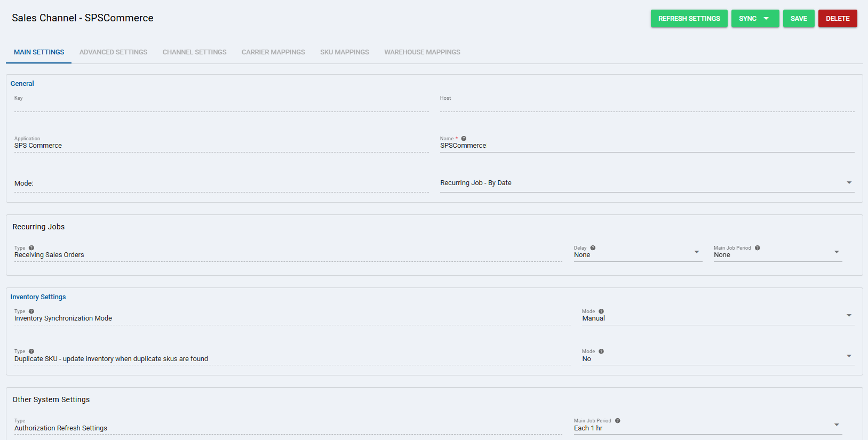Open Inventory Synchronization Mode dropdown showing Manual

coord(718,317)
